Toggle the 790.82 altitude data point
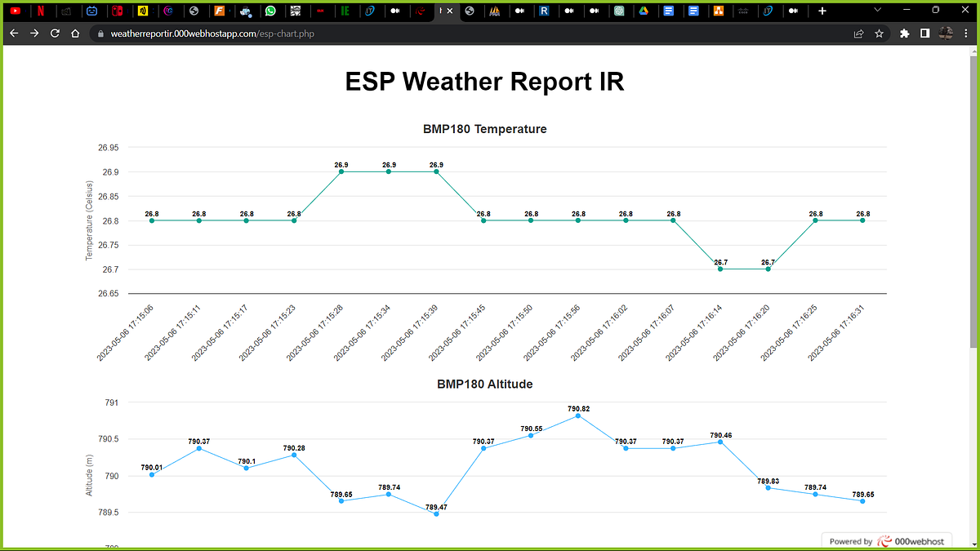The height and width of the screenshot is (551, 980). [x=579, y=417]
